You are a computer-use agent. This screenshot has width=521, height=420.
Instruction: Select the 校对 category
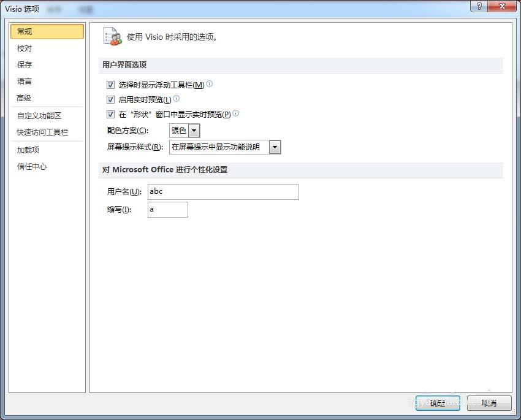[x=25, y=48]
